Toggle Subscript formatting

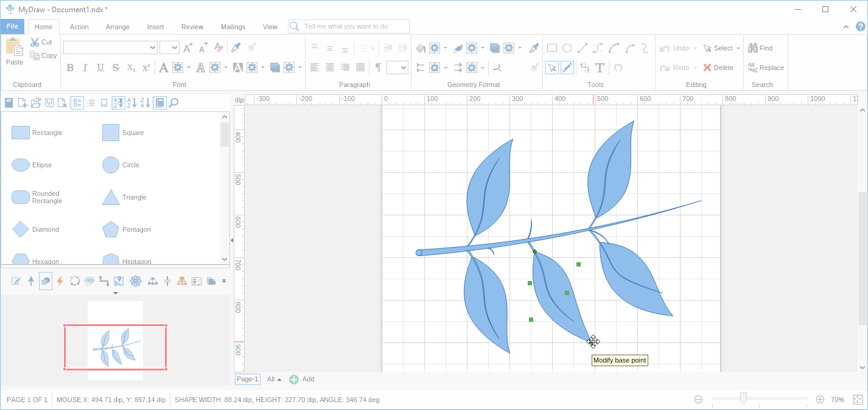[x=131, y=68]
